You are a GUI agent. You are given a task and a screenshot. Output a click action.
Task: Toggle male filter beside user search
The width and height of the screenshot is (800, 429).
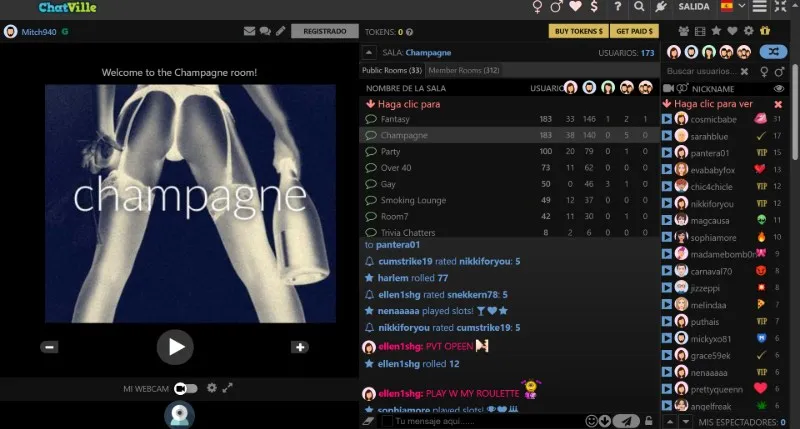tap(780, 72)
